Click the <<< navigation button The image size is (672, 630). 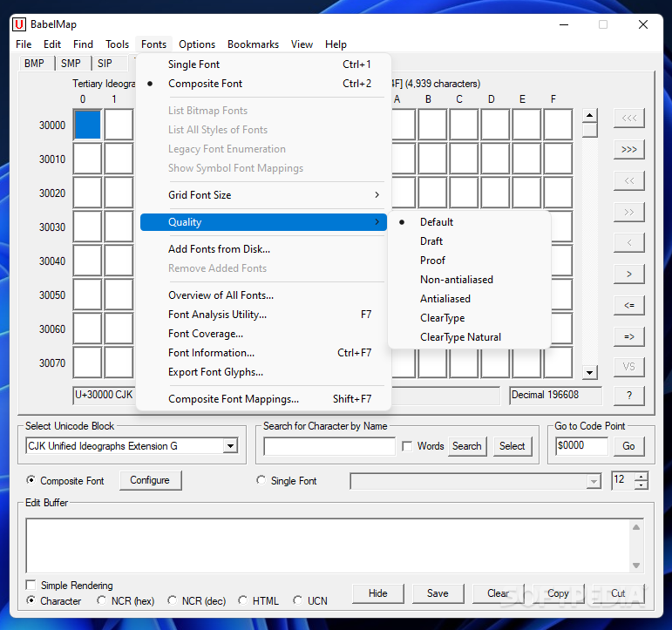click(628, 119)
